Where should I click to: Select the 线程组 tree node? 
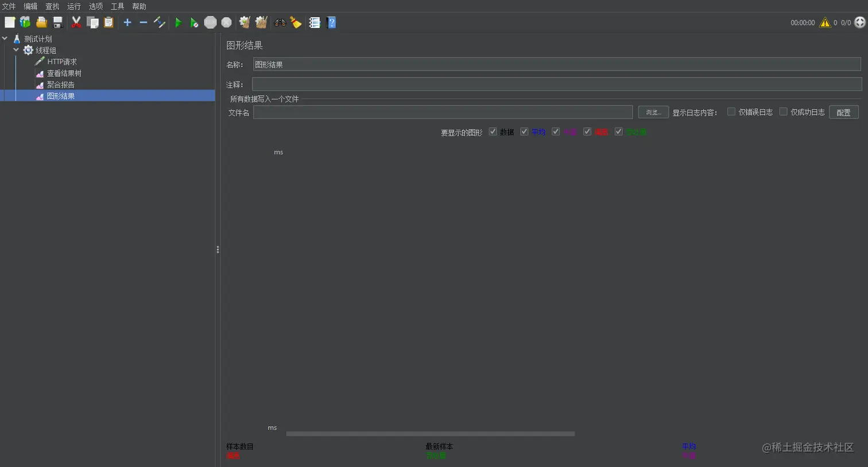46,50
